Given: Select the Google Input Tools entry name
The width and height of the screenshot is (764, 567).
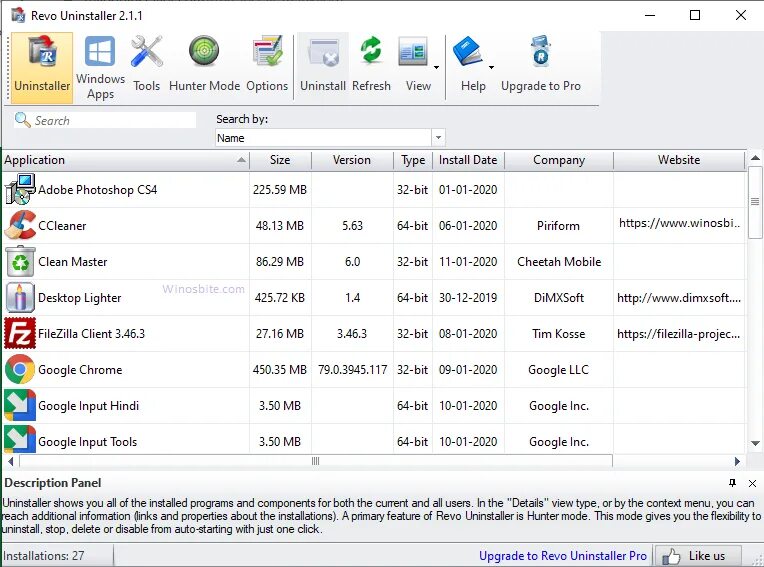Looking at the screenshot, I should (x=88, y=442).
